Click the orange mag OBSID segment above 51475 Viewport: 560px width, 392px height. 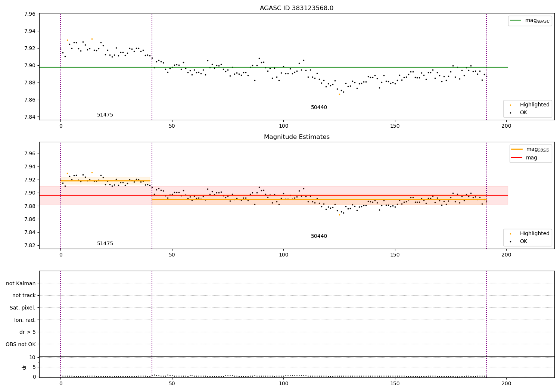coord(105,181)
